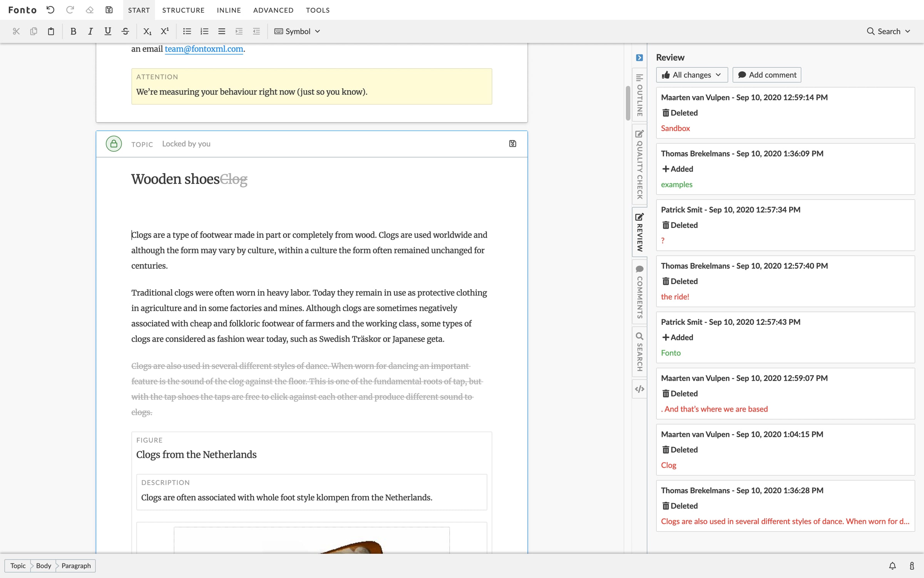Click the eraser icon in top bar

pos(89,10)
